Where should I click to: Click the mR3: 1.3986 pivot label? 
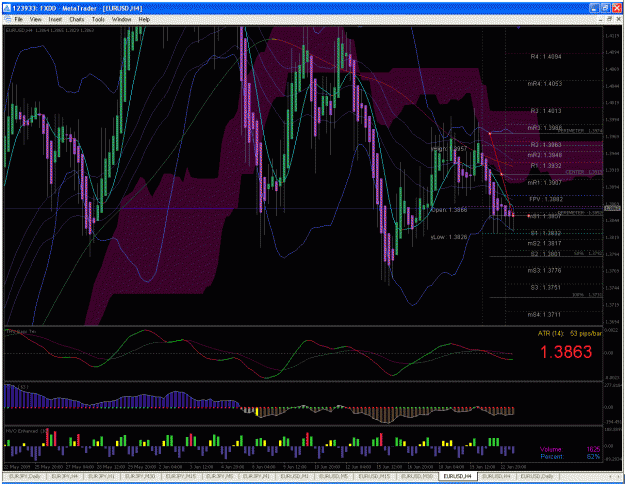545,128
